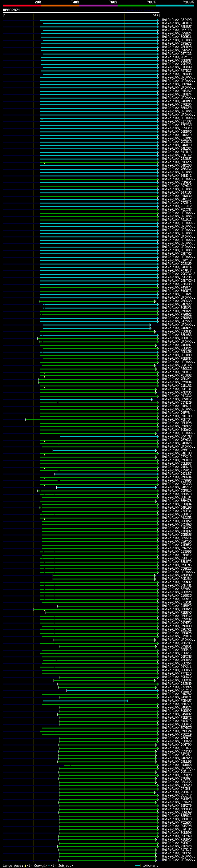Select the UniRef100_C3X6P3 label

(177, 802)
